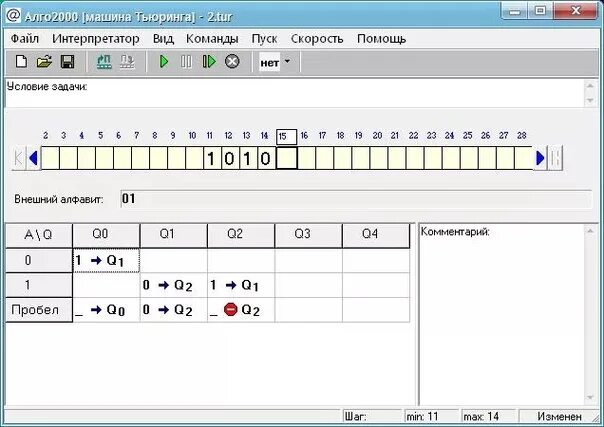The width and height of the screenshot is (604, 427).
Task: Select the Q2 column header
Action: (x=241, y=235)
